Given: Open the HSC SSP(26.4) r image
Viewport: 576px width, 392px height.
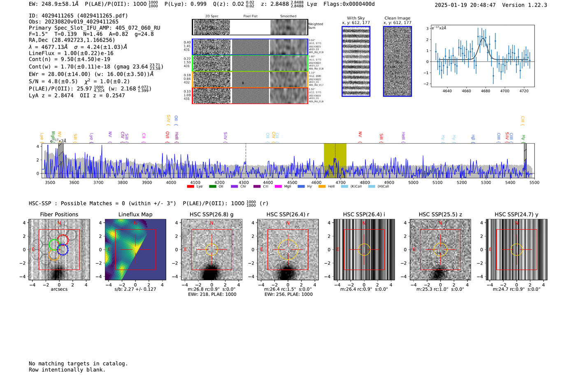Looking at the screenshot, I should coord(288,250).
